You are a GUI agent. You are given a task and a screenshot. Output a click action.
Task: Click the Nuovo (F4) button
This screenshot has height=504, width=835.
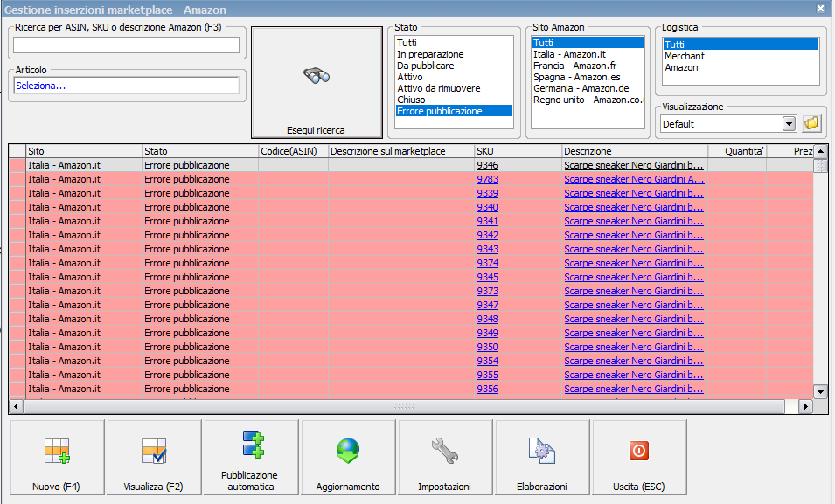click(x=57, y=458)
